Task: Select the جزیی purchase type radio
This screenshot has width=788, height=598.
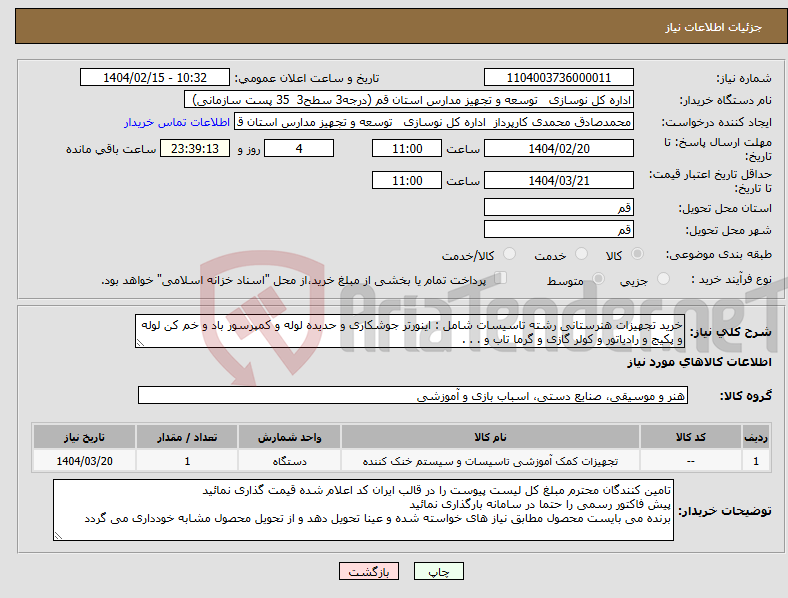Action: tap(663, 279)
